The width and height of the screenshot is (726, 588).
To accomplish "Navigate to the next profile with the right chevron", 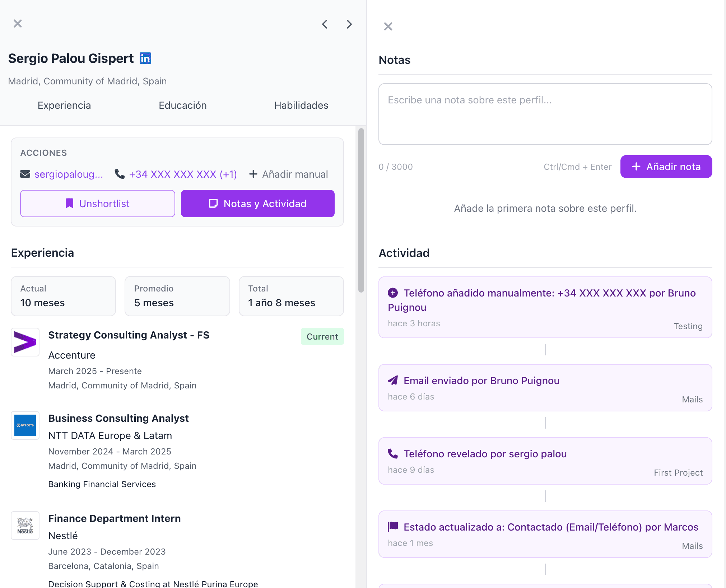I will tap(349, 24).
